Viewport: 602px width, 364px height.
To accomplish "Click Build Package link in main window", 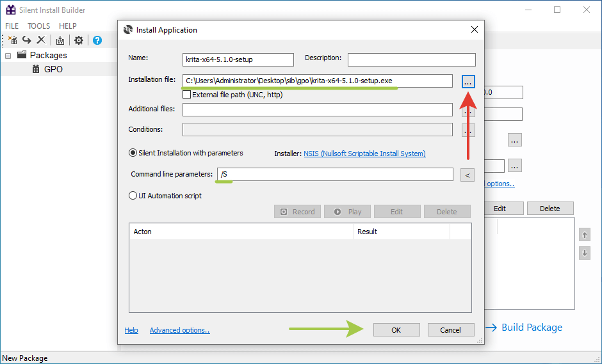I will tap(532, 327).
